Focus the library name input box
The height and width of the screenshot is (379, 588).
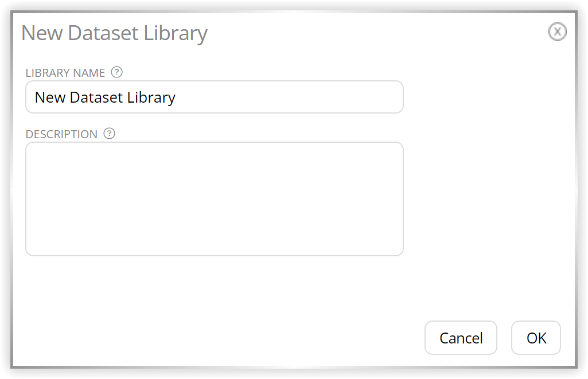pyautogui.click(x=215, y=97)
